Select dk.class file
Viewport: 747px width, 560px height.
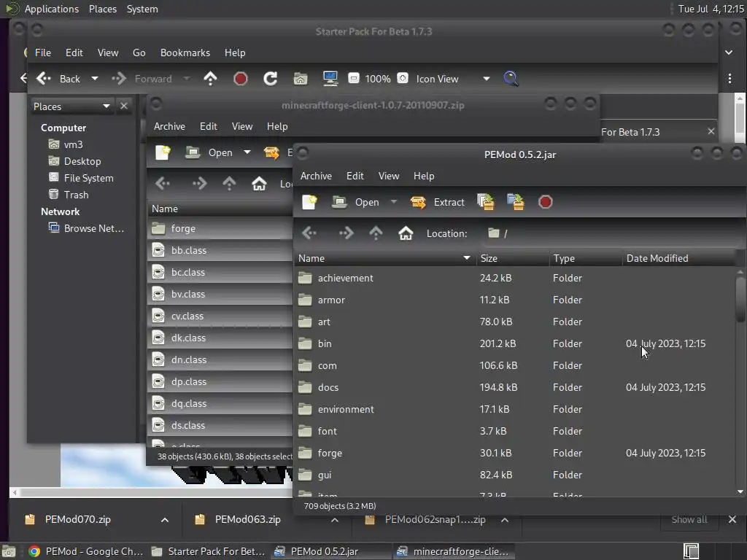click(x=220, y=338)
